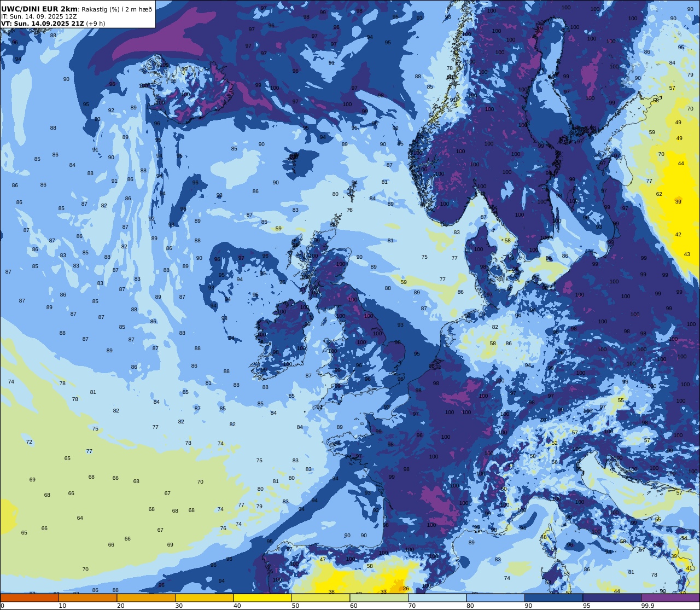Click the legend tick label '30'
The width and height of the screenshot is (700, 610).
179,606
